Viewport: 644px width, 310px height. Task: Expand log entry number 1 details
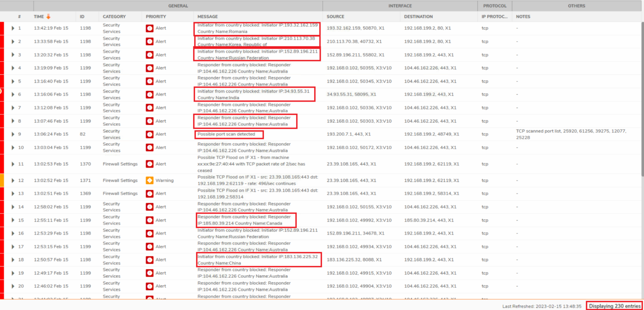coord(13,28)
